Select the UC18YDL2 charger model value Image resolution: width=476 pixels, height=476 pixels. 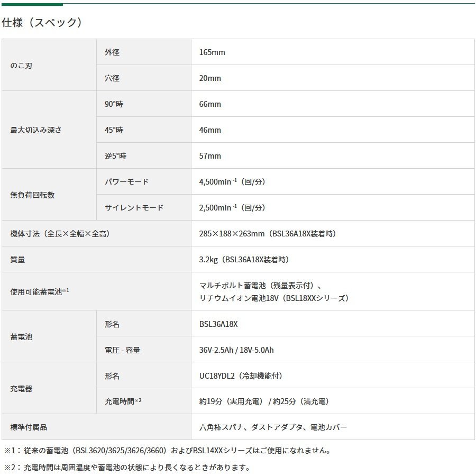(x=241, y=376)
